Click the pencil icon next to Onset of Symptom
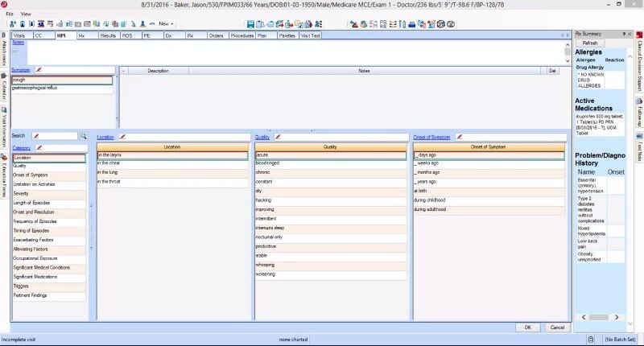This screenshot has height=346, width=644. (459, 138)
